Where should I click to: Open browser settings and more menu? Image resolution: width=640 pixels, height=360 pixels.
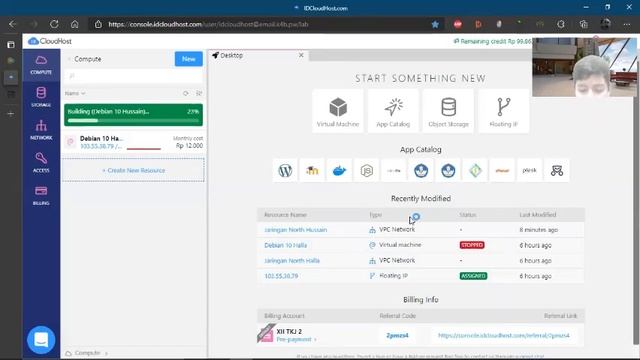pyautogui.click(x=627, y=24)
